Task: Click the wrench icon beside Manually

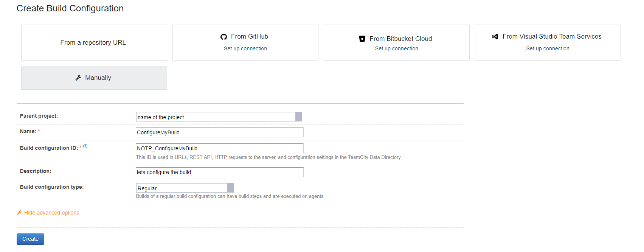Action: pos(78,78)
